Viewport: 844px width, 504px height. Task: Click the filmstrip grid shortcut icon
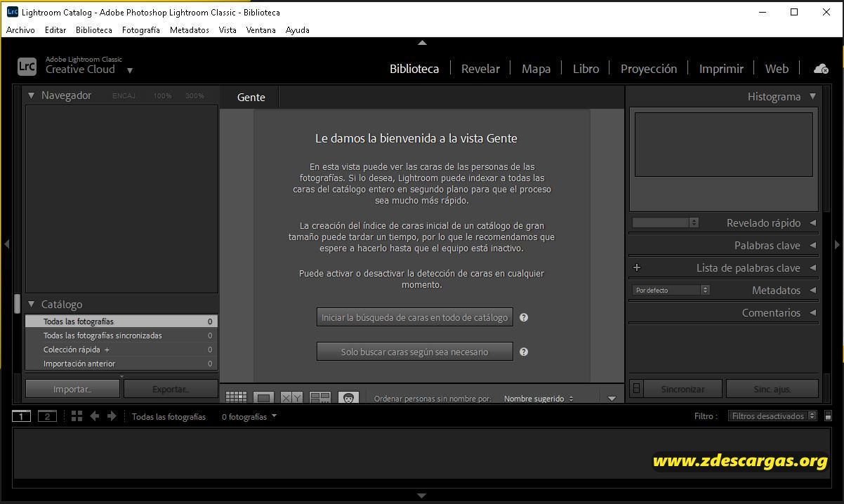pyautogui.click(x=77, y=416)
